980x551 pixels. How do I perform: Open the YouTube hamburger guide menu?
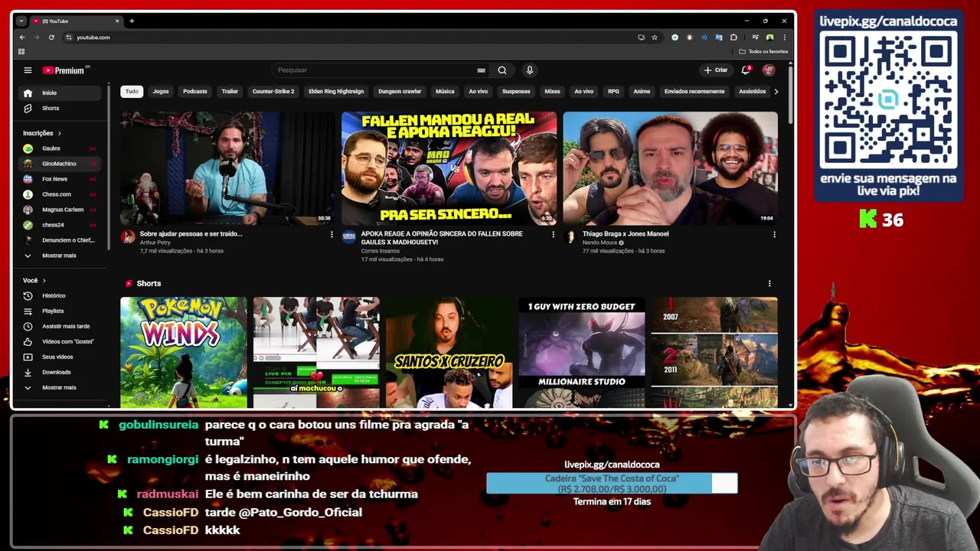click(28, 70)
